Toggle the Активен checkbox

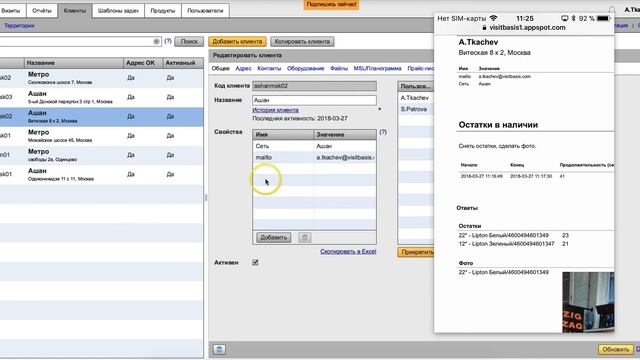[255, 262]
